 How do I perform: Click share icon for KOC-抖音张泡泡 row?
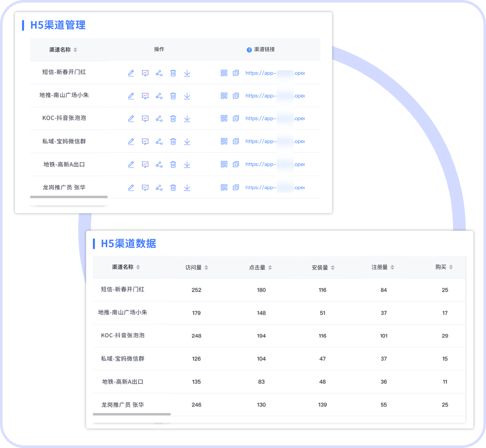[x=159, y=119]
